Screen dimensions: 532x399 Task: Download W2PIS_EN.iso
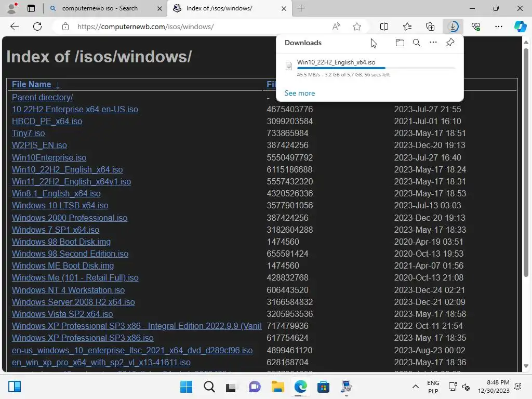(x=39, y=145)
